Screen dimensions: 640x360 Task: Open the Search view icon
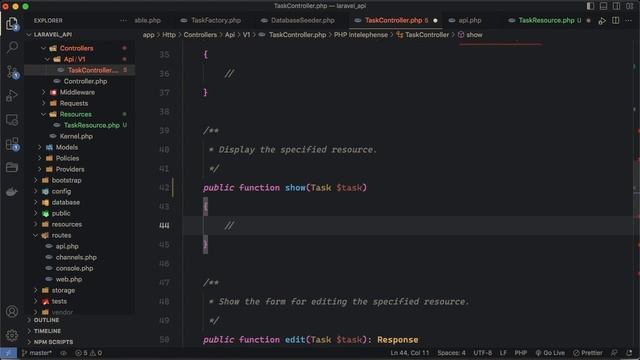click(x=12, y=47)
